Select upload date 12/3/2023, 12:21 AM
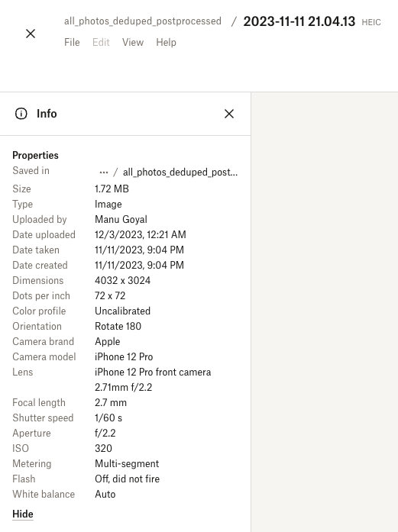The image size is (398, 532). point(141,234)
